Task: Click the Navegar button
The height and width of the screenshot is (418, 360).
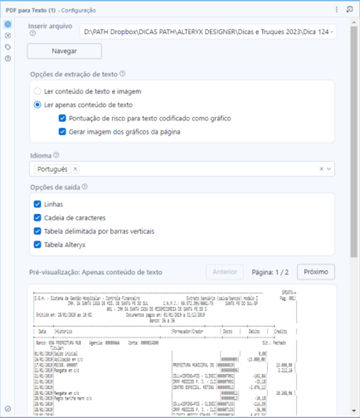Action: [x=64, y=51]
